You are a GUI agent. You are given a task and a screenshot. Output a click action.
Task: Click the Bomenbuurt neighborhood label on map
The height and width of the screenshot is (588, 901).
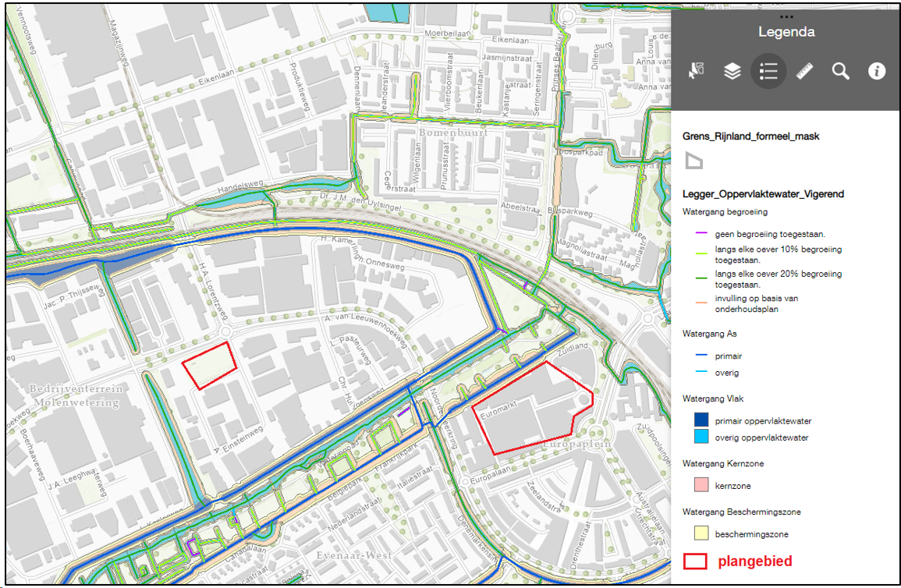coord(443,133)
